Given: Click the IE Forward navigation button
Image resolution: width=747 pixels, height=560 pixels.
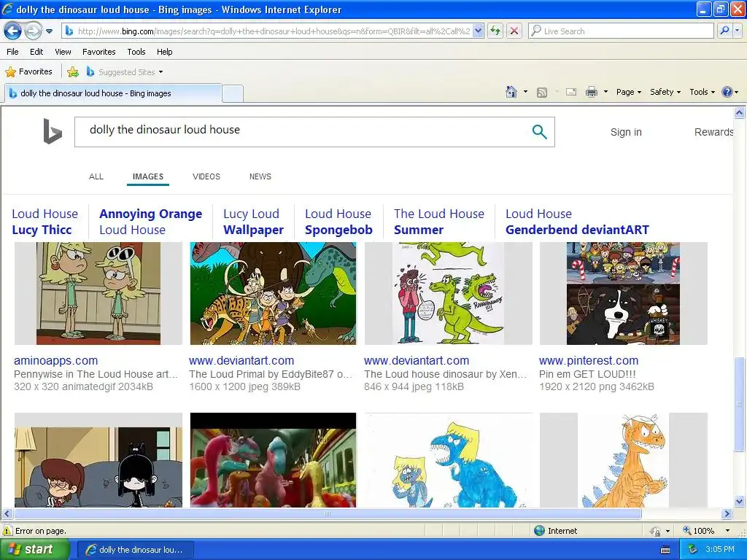Looking at the screenshot, I should click(x=33, y=31).
